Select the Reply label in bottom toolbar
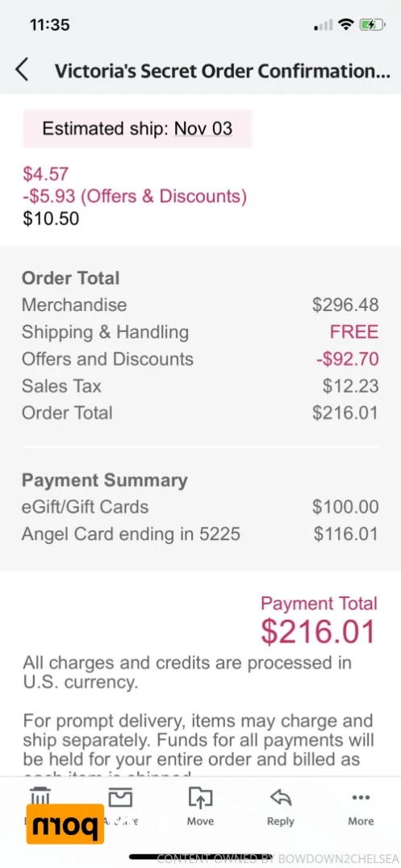The width and height of the screenshot is (401, 868). click(280, 821)
